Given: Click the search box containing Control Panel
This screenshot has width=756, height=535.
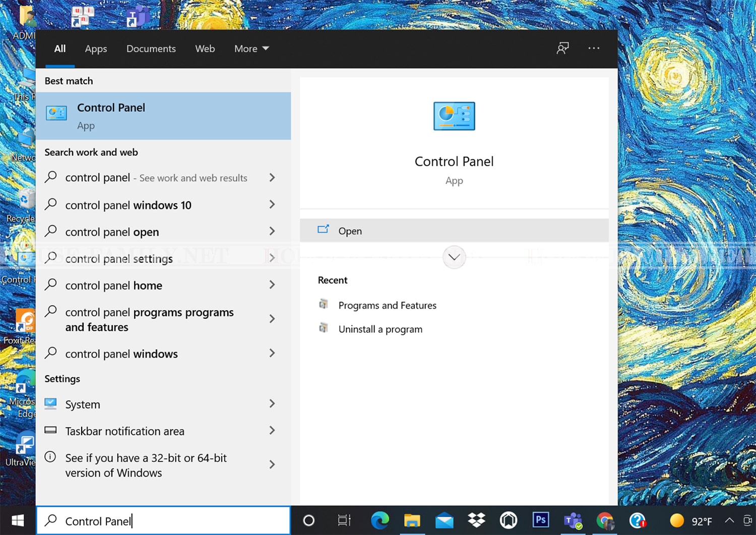Looking at the screenshot, I should (x=163, y=520).
